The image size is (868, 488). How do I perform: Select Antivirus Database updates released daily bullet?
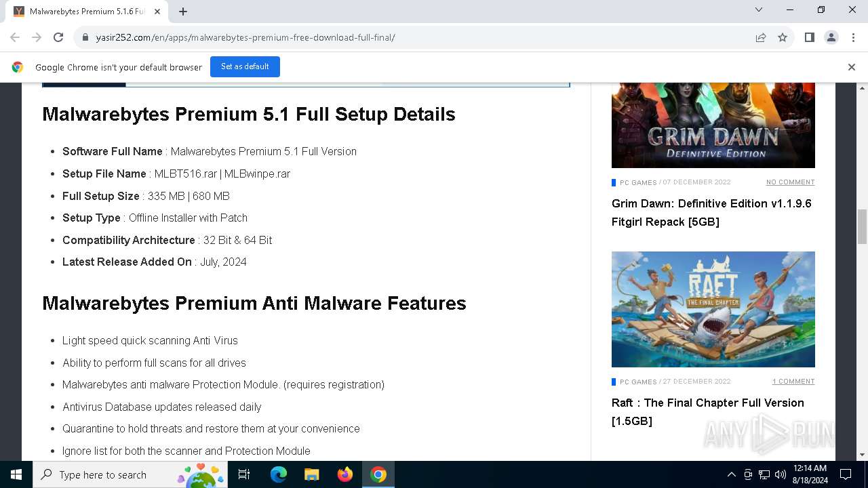[161, 407]
